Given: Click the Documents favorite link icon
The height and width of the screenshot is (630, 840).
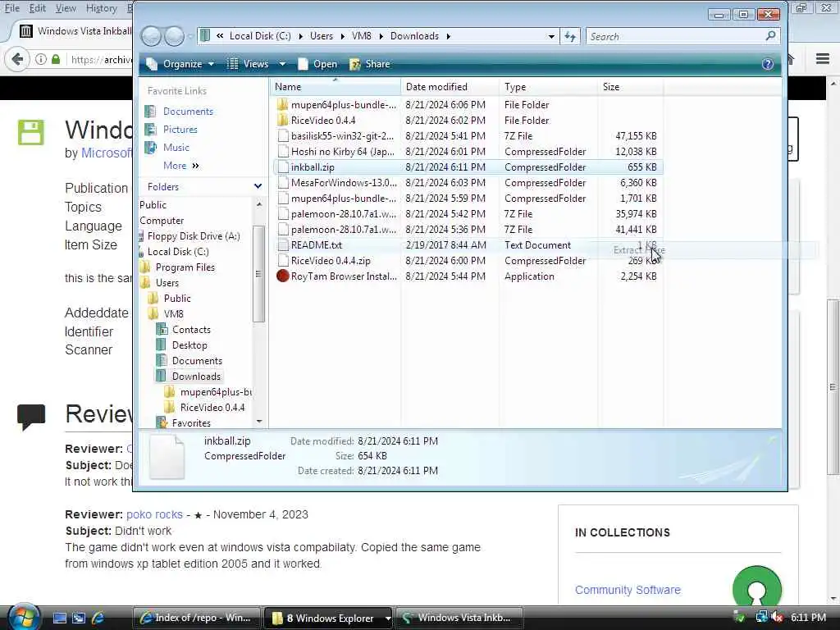Looking at the screenshot, I should [x=151, y=112].
